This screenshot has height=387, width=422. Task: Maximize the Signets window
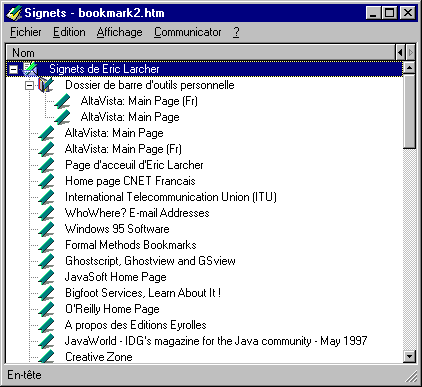point(389,13)
